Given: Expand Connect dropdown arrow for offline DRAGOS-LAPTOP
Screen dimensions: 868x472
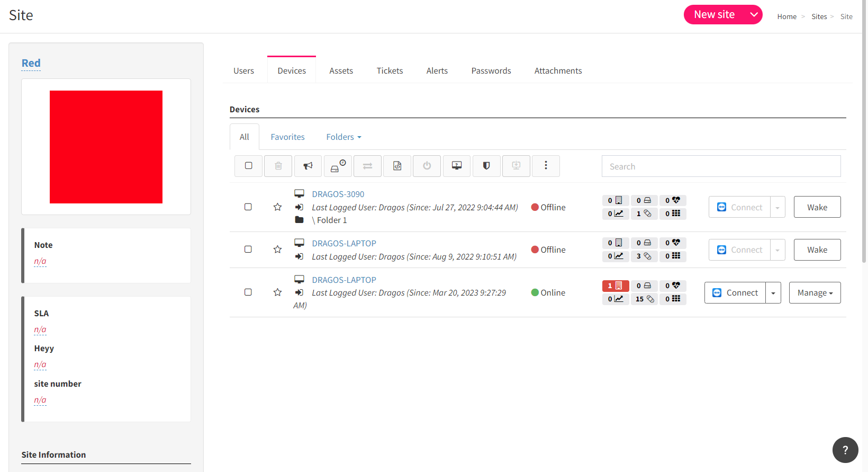Looking at the screenshot, I should pyautogui.click(x=777, y=250).
